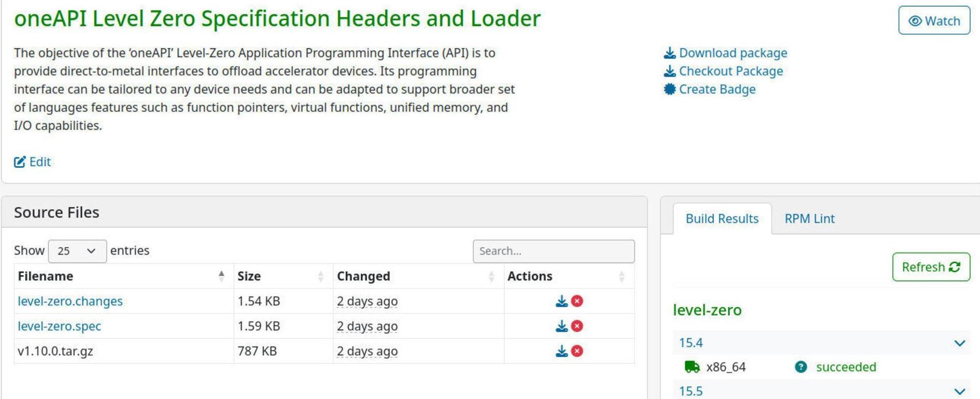Delete the v1.10.0.tar.gz file
The width and height of the screenshot is (980, 399).
point(577,351)
